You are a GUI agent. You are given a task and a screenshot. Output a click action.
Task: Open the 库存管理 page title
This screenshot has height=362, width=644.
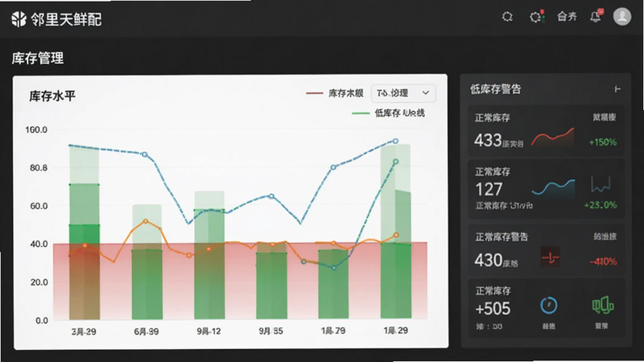[x=37, y=58]
